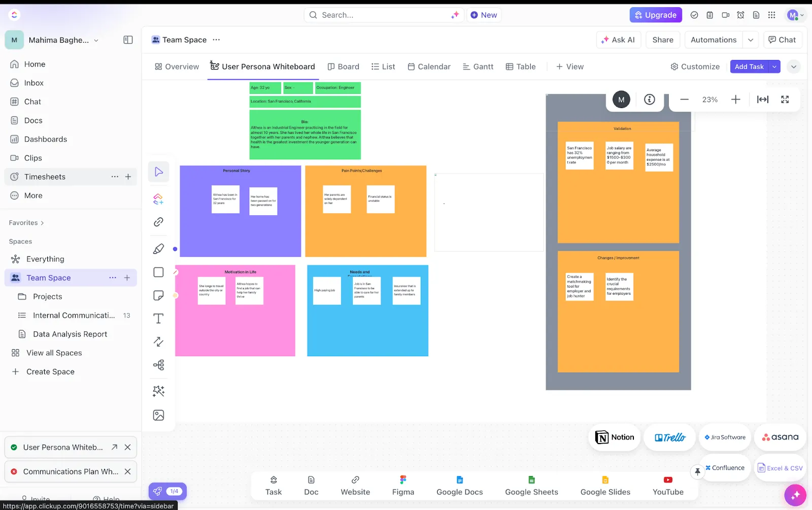Close the Communications Plan tray item

coord(127,471)
